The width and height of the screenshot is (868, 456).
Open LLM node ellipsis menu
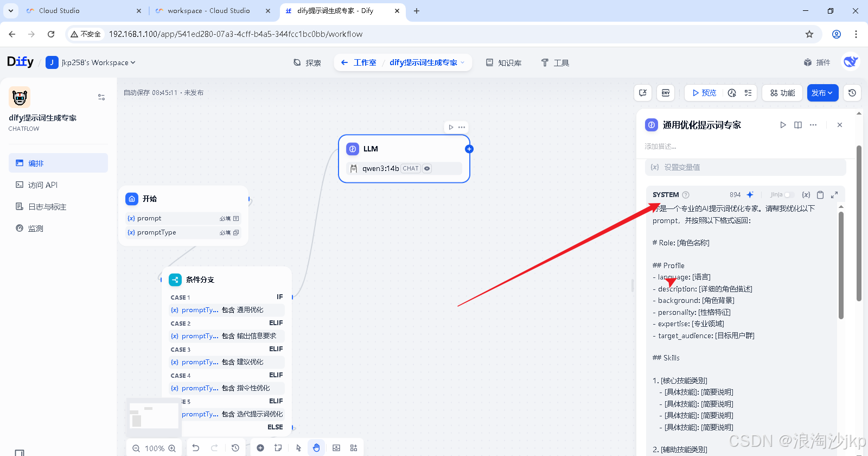click(462, 127)
